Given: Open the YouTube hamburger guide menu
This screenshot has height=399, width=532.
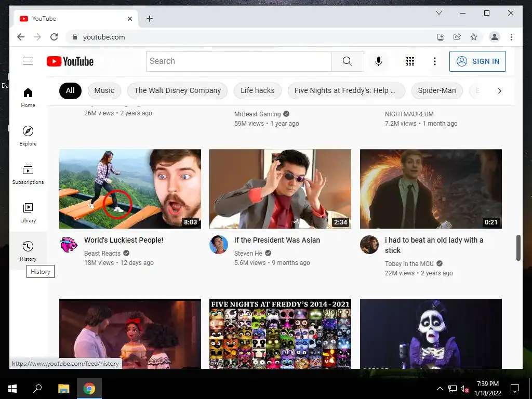Looking at the screenshot, I should (28, 61).
